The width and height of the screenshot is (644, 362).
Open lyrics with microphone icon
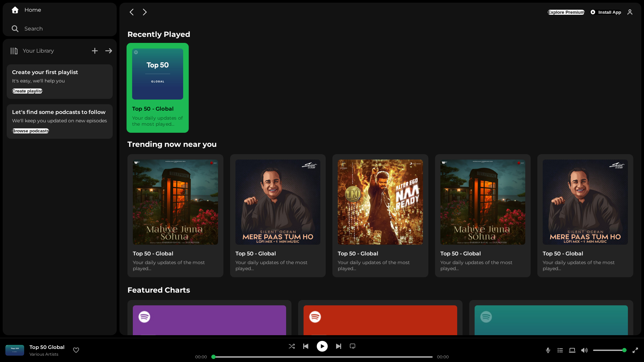(548, 350)
